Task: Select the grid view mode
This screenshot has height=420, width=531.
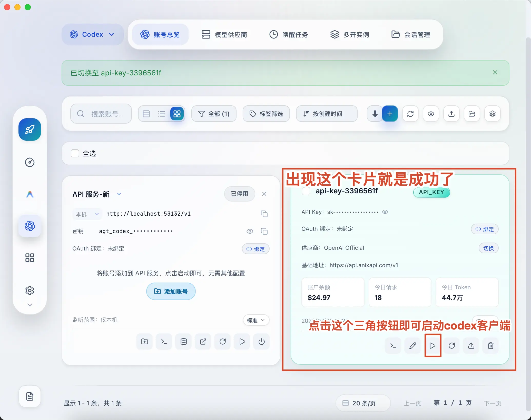Action: tap(177, 114)
